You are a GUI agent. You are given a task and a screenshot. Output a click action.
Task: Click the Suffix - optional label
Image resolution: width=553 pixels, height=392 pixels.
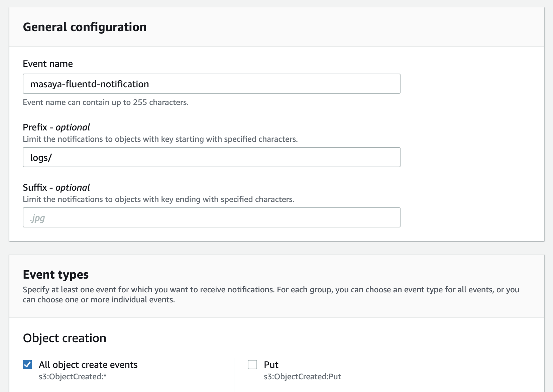point(56,187)
